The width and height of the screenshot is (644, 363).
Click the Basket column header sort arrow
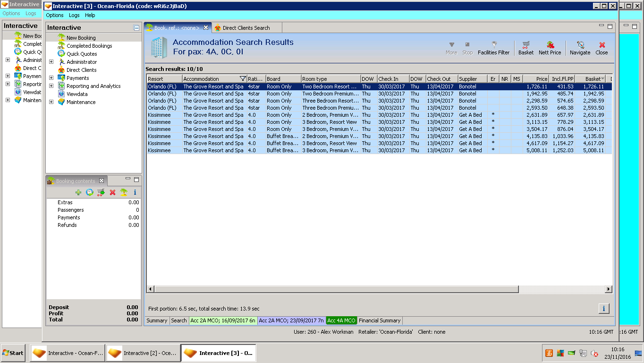(602, 79)
